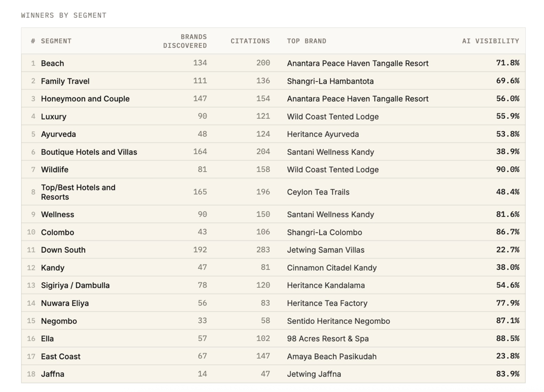Click the 86.7% visibility value for Colombo

point(507,232)
